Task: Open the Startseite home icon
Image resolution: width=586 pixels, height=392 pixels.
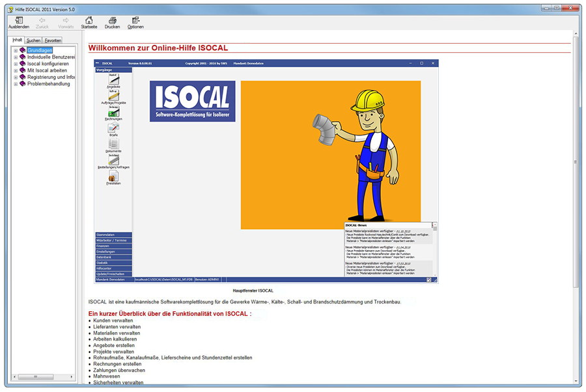Action: pyautogui.click(x=89, y=21)
